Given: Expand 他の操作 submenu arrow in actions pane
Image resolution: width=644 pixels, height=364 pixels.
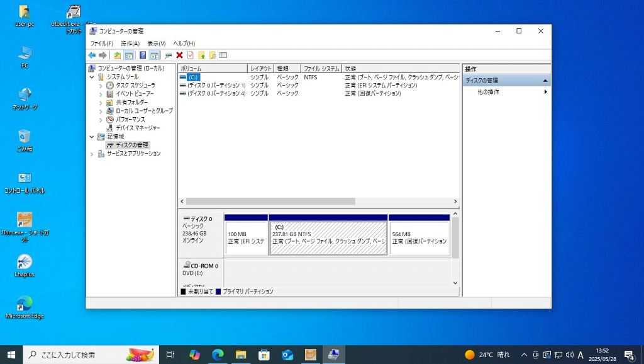Looking at the screenshot, I should tap(545, 92).
